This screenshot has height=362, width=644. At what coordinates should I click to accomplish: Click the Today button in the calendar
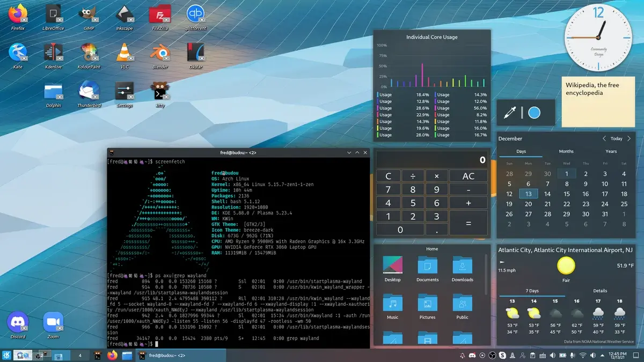point(617,138)
